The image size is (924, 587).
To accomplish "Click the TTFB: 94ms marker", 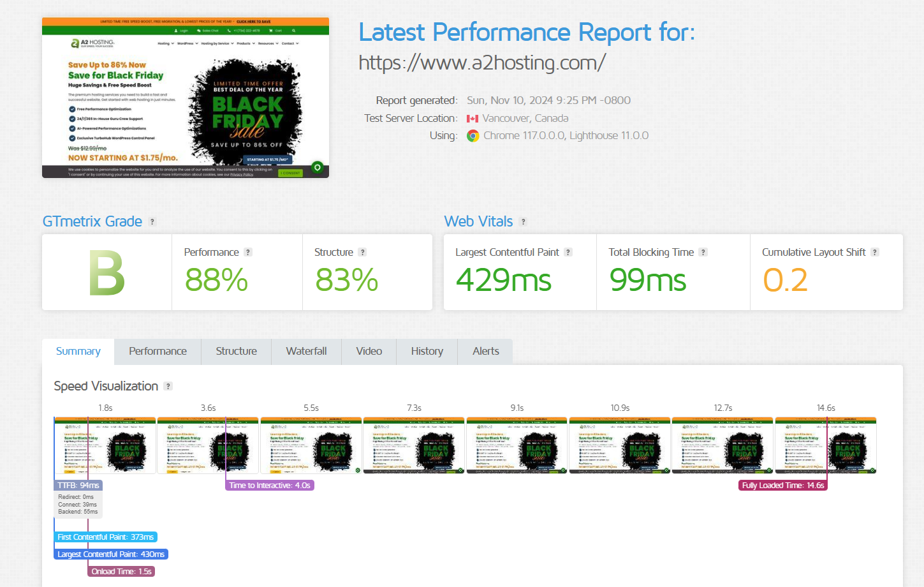I will tap(78, 486).
